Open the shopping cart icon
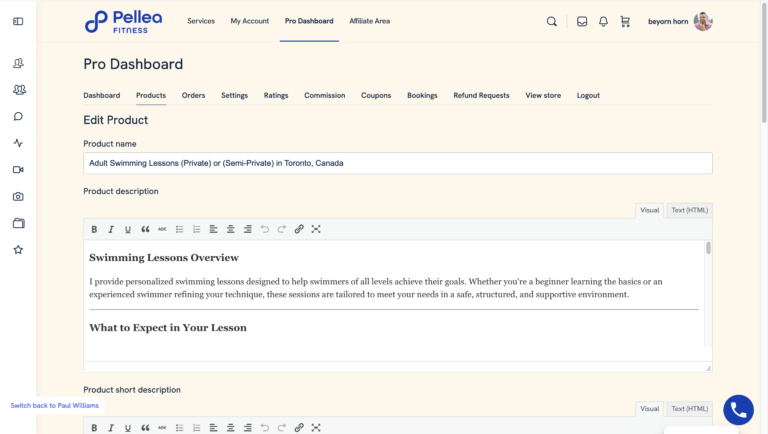Screen dimensions: 768x434 [x=625, y=22]
